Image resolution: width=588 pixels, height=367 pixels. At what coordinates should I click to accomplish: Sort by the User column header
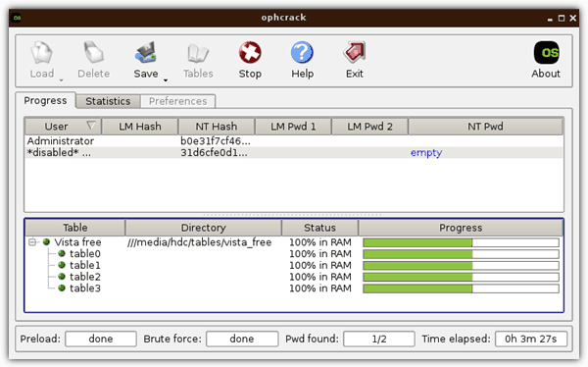(x=63, y=127)
